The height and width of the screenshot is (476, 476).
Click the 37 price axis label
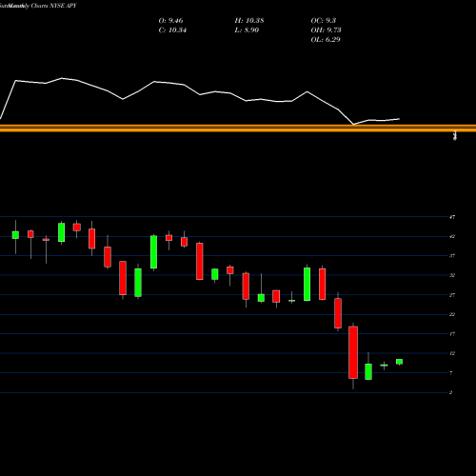pyautogui.click(x=452, y=256)
